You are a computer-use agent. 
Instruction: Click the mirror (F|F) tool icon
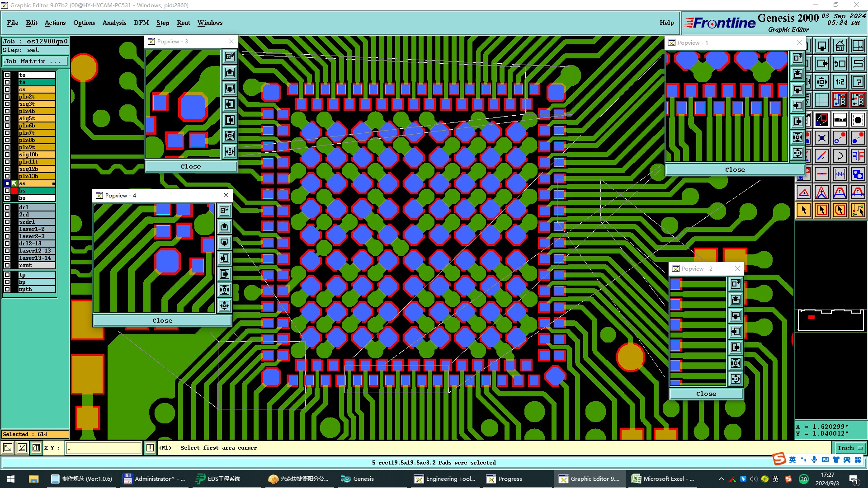point(858,156)
